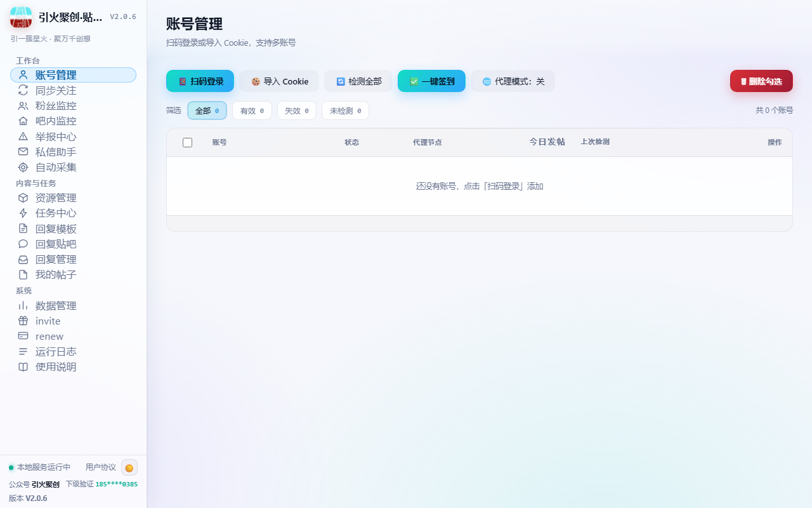The height and width of the screenshot is (508, 812).
Task: Click the 我的帖子 file icon
Action: click(23, 274)
